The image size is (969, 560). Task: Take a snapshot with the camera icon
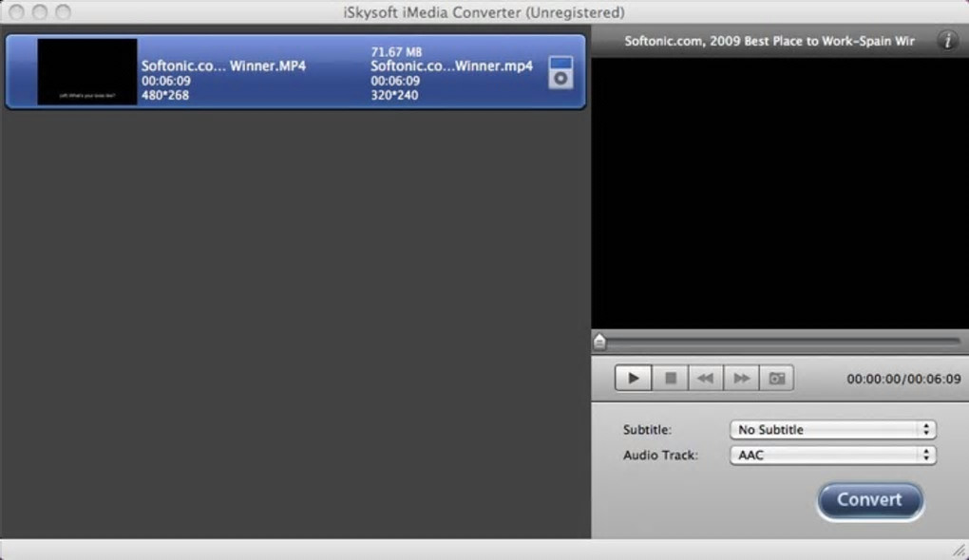click(777, 378)
